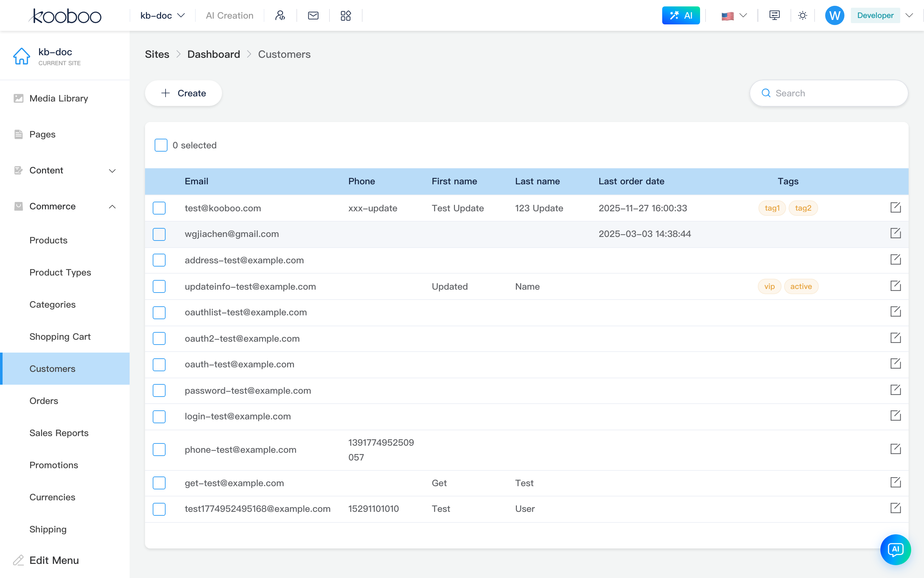Collapse the Commerce menu section
924x578 pixels.
click(65, 206)
